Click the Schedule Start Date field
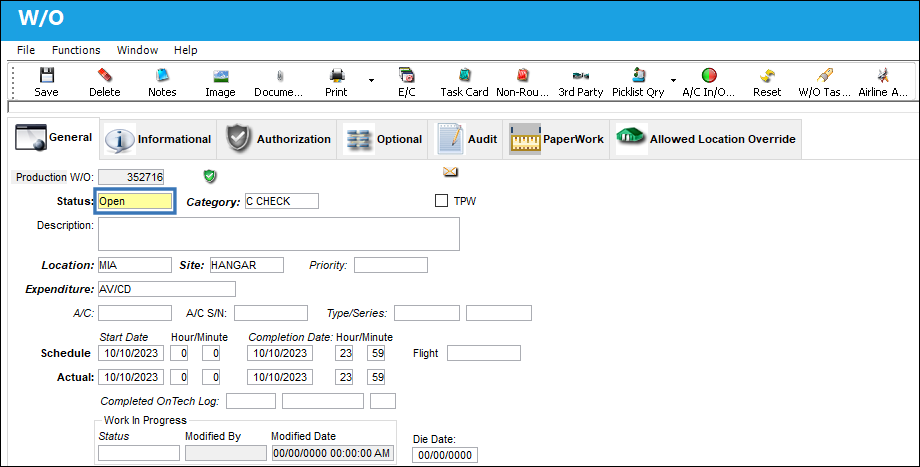Viewport: 920px width, 467px height. coord(131,353)
